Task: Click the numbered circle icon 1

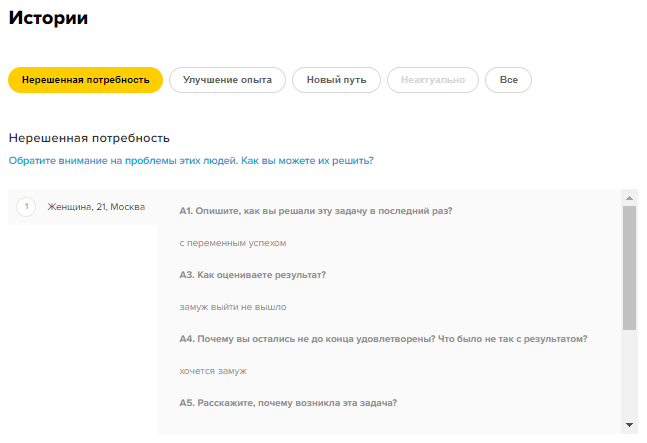Action: click(x=26, y=207)
